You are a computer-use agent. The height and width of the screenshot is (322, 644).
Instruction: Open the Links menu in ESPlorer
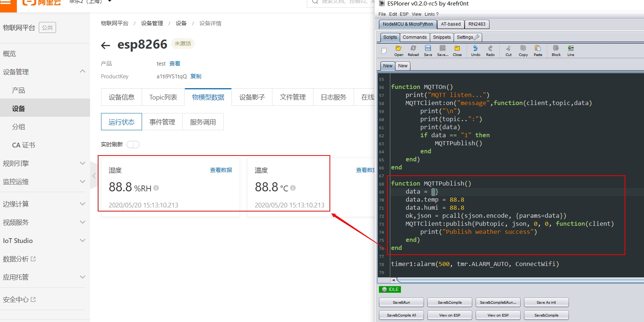(430, 14)
